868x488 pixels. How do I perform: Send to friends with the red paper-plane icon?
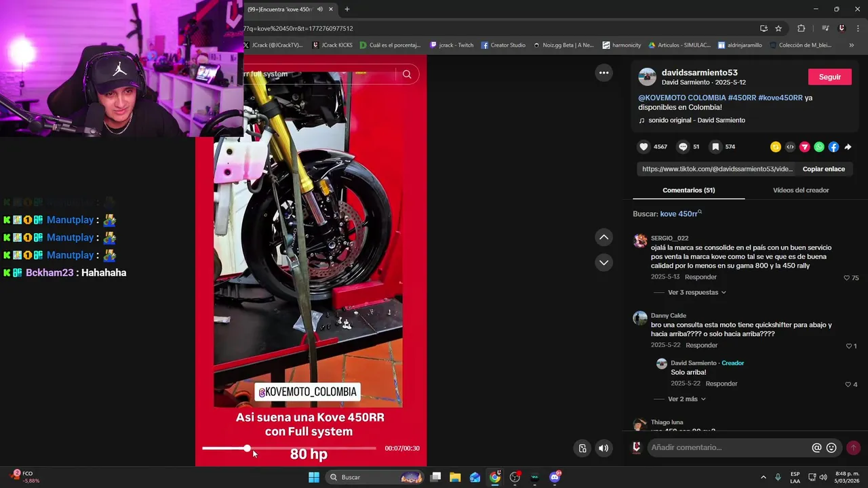pos(804,146)
